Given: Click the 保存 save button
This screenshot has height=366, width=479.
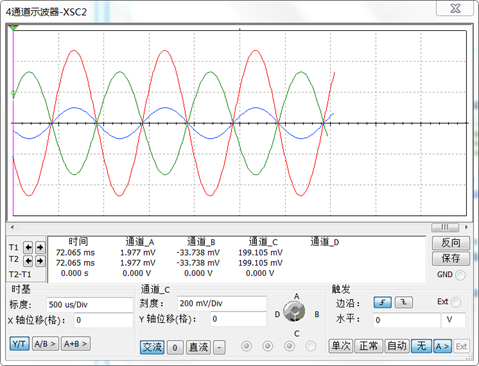Looking at the screenshot, I should (451, 258).
